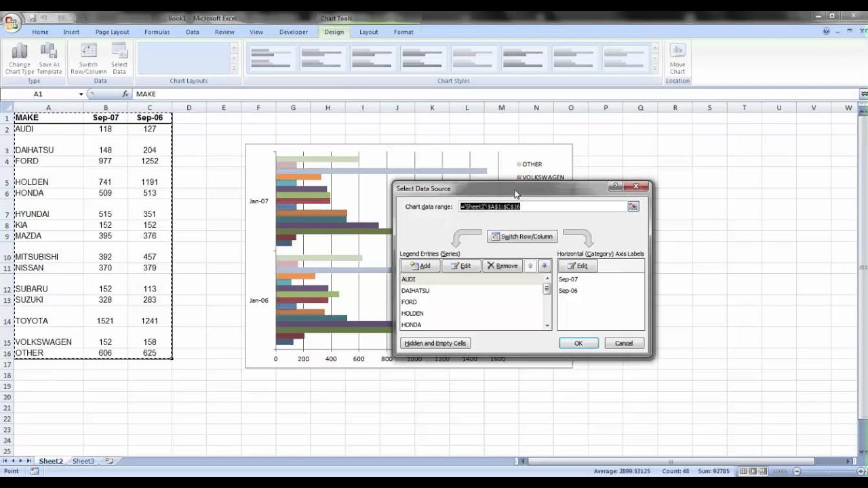Click column D header
868x488 pixels.
[x=189, y=107]
